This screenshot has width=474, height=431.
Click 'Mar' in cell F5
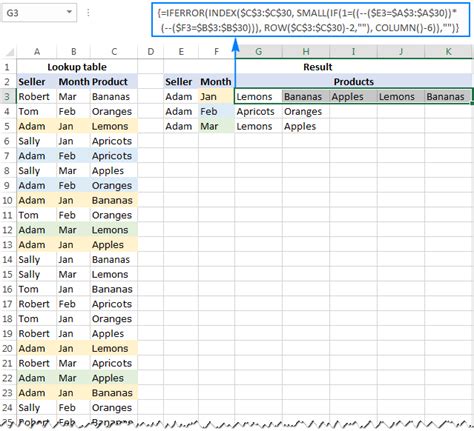point(209,126)
